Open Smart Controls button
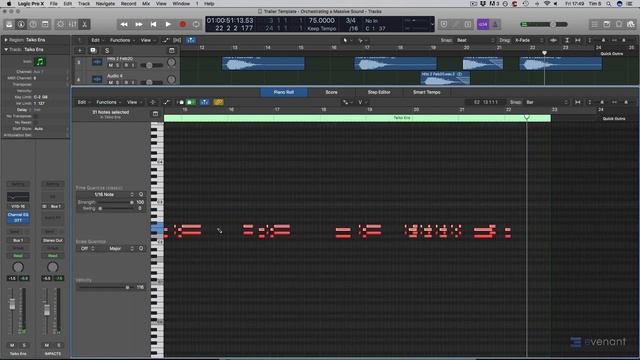 (x=60, y=24)
